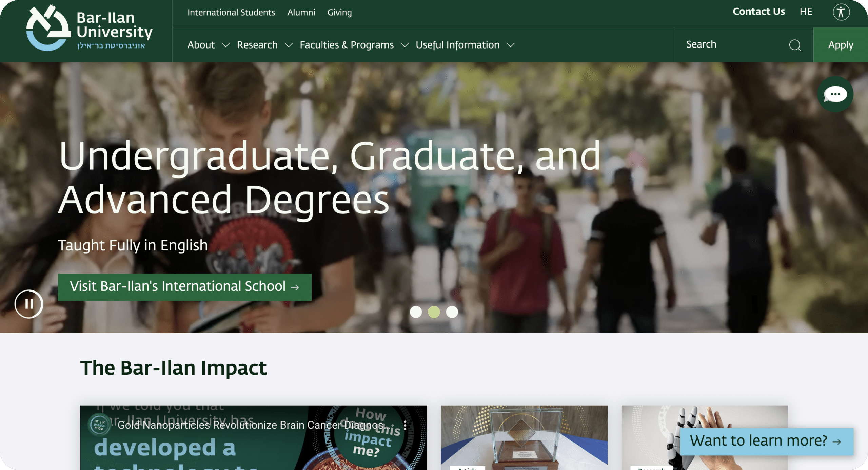
Task: Go to the Alumni page
Action: [301, 13]
